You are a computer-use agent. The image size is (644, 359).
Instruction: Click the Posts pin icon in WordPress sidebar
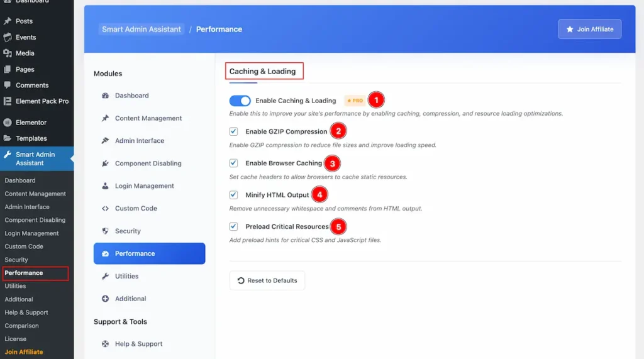8,21
